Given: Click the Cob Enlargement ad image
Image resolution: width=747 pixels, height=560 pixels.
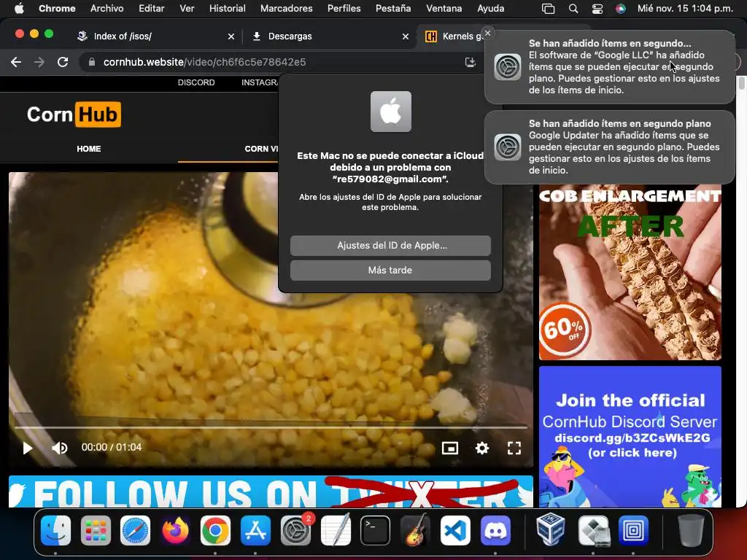Looking at the screenshot, I should [630, 273].
